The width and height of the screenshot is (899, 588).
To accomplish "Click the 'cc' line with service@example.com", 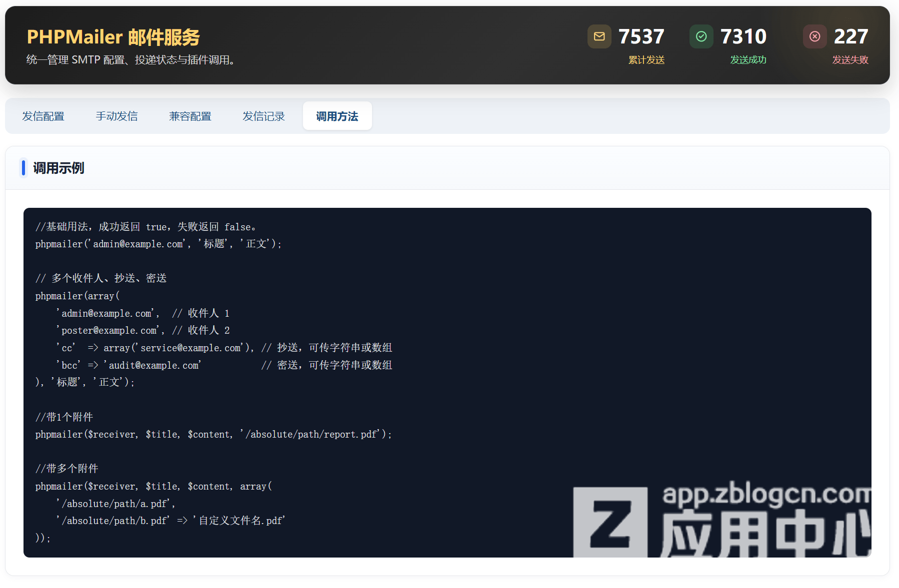I will (x=224, y=348).
